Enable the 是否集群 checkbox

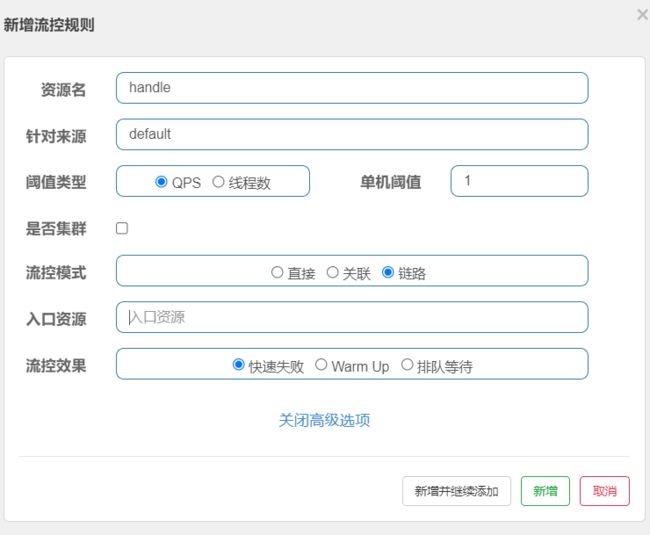[x=122, y=228]
